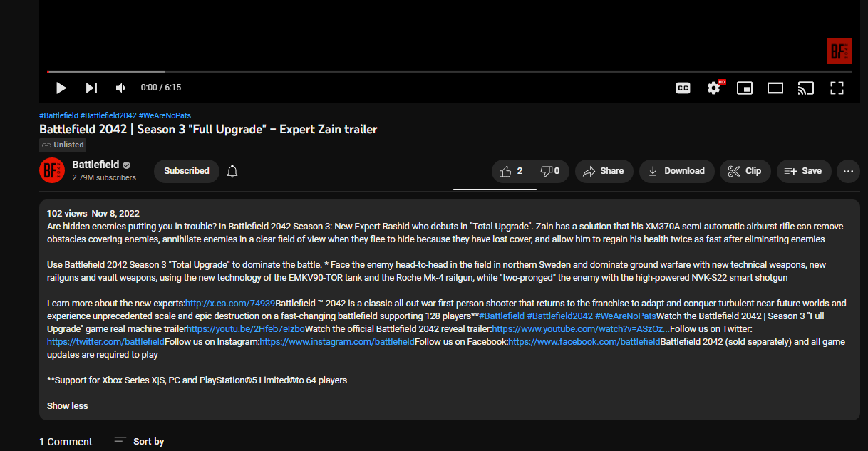Screen dimensions: 868x451
Task: Collapse description with Show less
Action: [x=68, y=405]
